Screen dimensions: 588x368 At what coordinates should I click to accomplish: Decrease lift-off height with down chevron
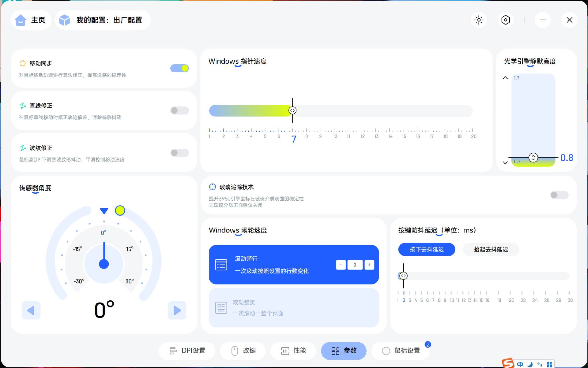(505, 162)
